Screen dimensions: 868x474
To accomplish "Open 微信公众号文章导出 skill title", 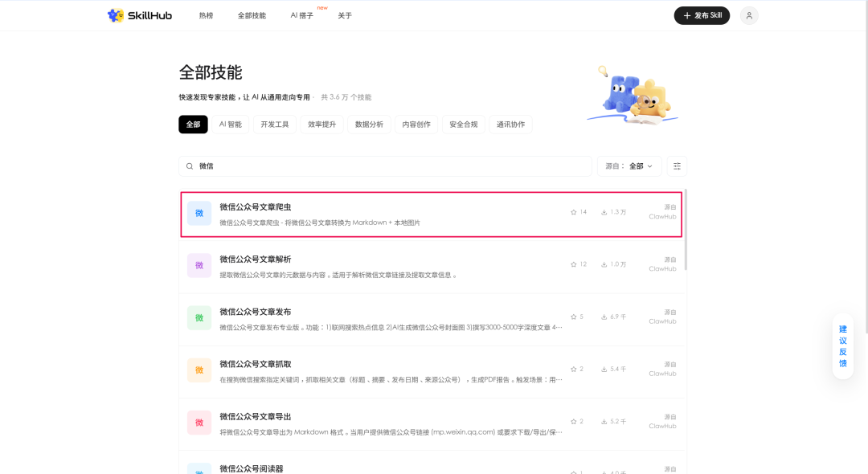I will click(x=256, y=416).
